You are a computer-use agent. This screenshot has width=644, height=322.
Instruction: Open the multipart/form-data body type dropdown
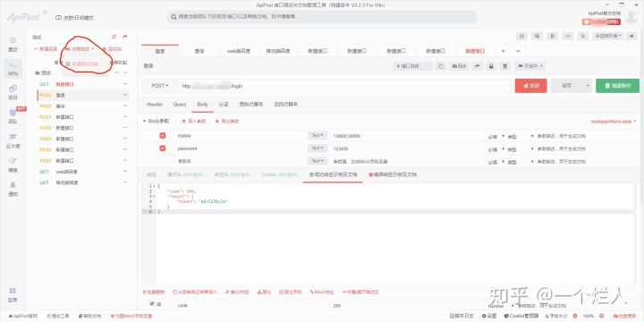(x=614, y=122)
